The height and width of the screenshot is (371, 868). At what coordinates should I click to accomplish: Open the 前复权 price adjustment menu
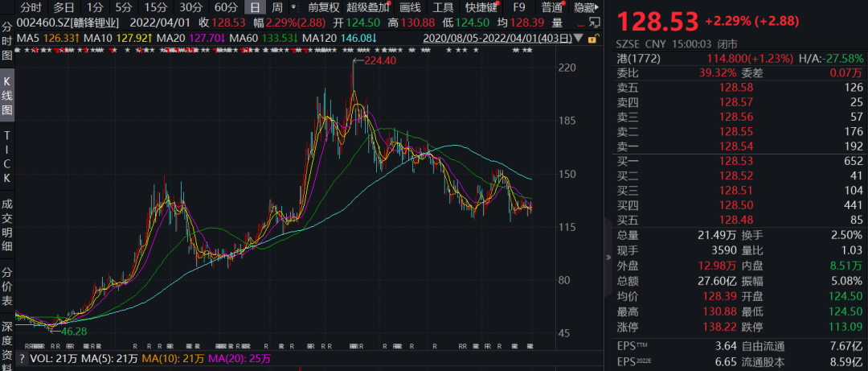pos(325,7)
